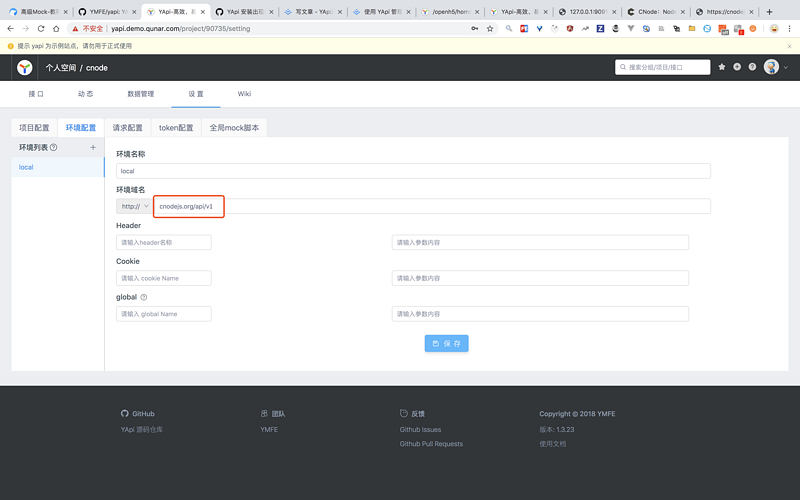
Task: Click the Angular shield extension icon
Action: pos(570,29)
